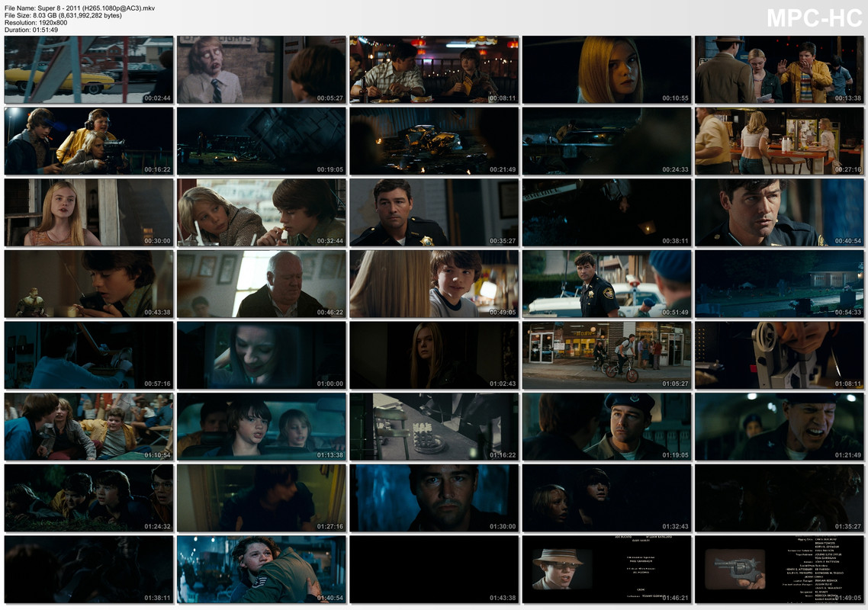The image size is (868, 610).
Task: Choose the thumbnail stamped 01:02:43
Action: point(434,355)
